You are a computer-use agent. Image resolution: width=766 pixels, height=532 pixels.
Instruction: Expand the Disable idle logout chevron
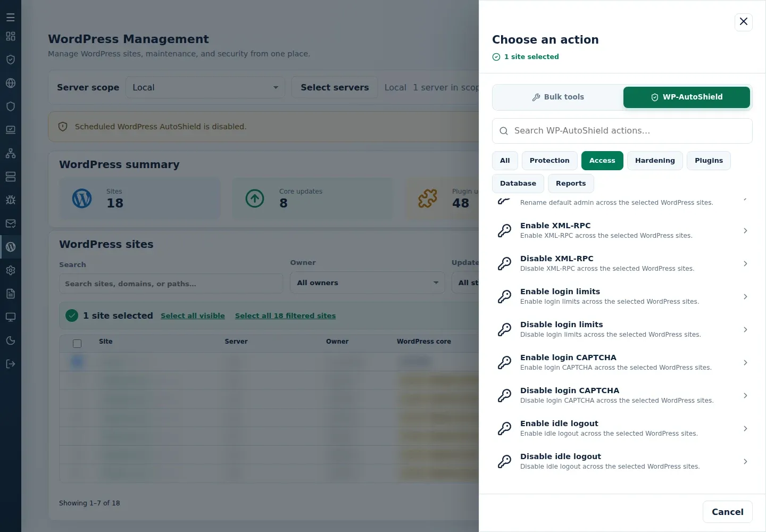[x=745, y=462]
